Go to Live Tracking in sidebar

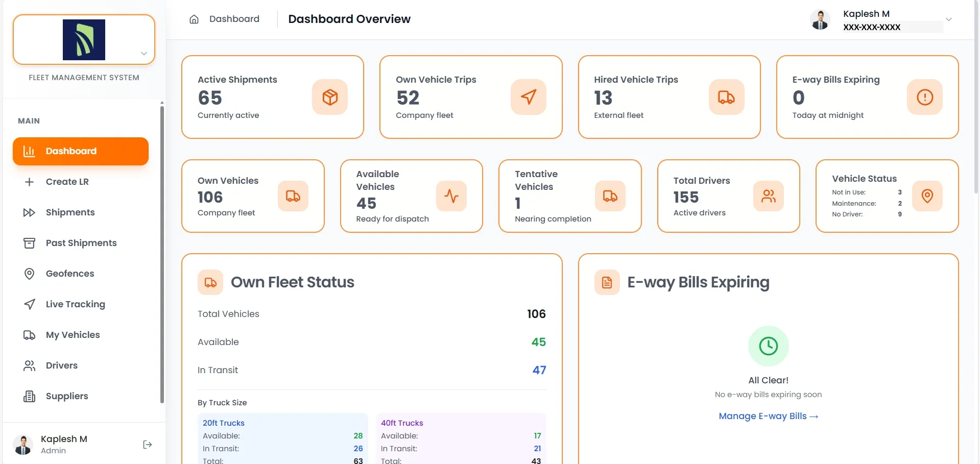pos(75,304)
